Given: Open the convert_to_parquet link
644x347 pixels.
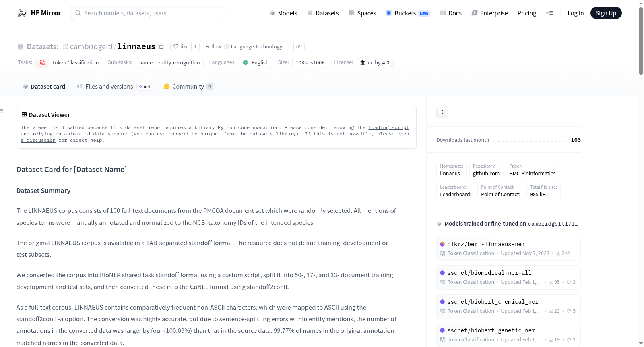Looking at the screenshot, I should click(x=194, y=134).
